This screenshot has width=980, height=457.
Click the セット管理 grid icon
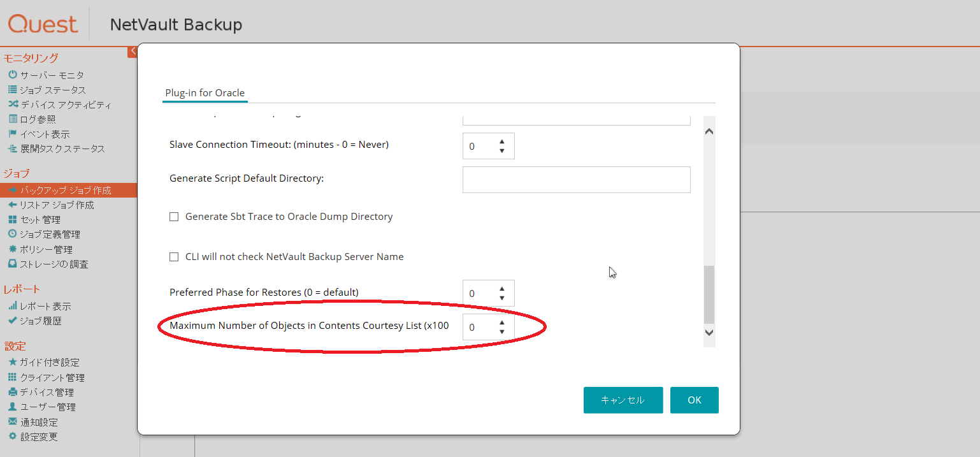(x=13, y=219)
